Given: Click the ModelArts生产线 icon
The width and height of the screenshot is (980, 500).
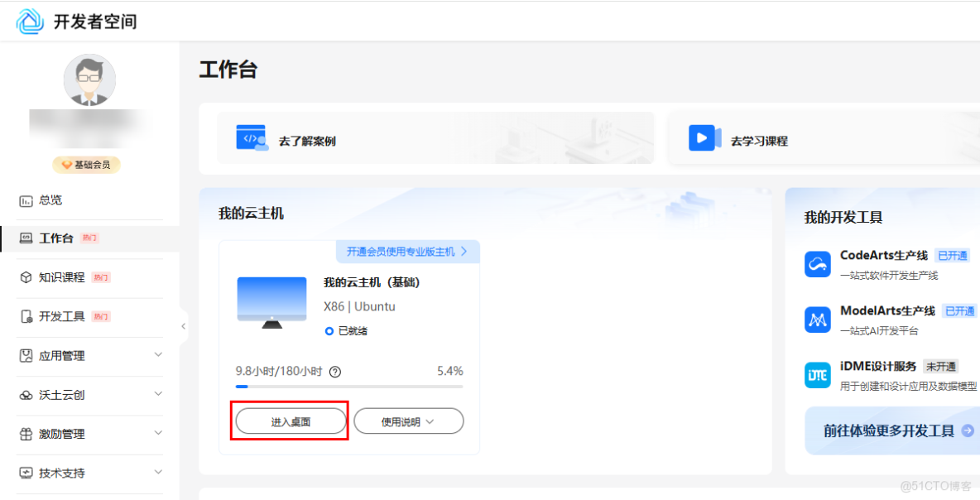Looking at the screenshot, I should pyautogui.click(x=816, y=319).
